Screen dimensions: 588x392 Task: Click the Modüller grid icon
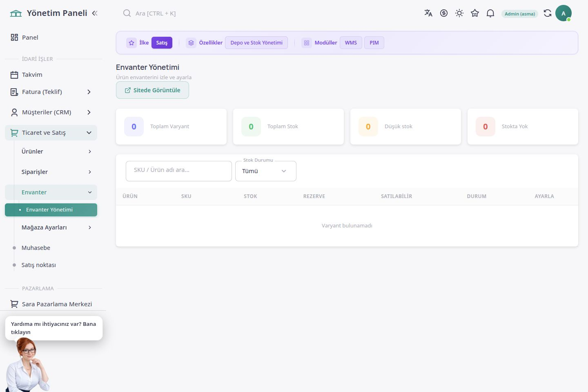click(307, 42)
